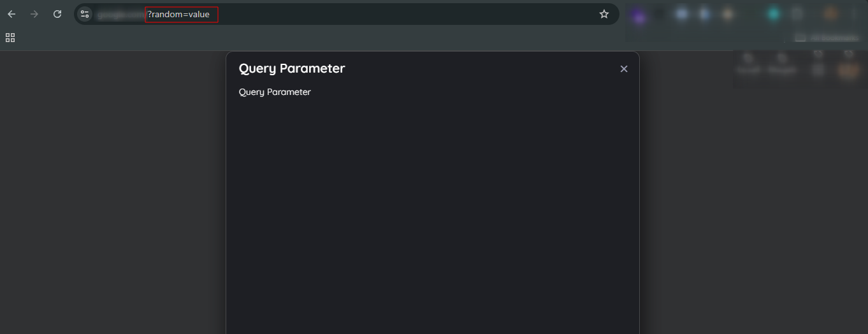Image resolution: width=868 pixels, height=334 pixels.
Task: Click the empty area inside the dialog
Action: pos(432,217)
